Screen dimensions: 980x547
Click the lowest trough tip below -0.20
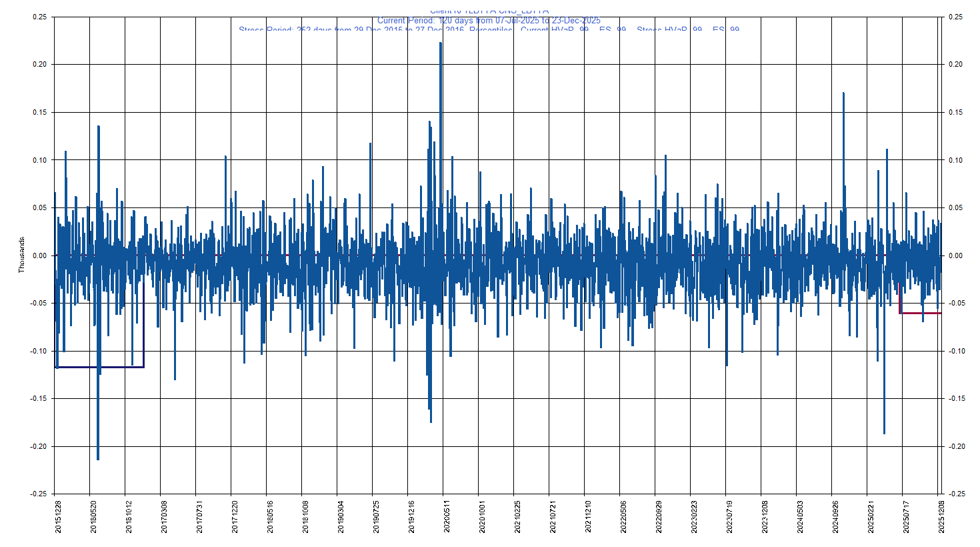(98, 459)
